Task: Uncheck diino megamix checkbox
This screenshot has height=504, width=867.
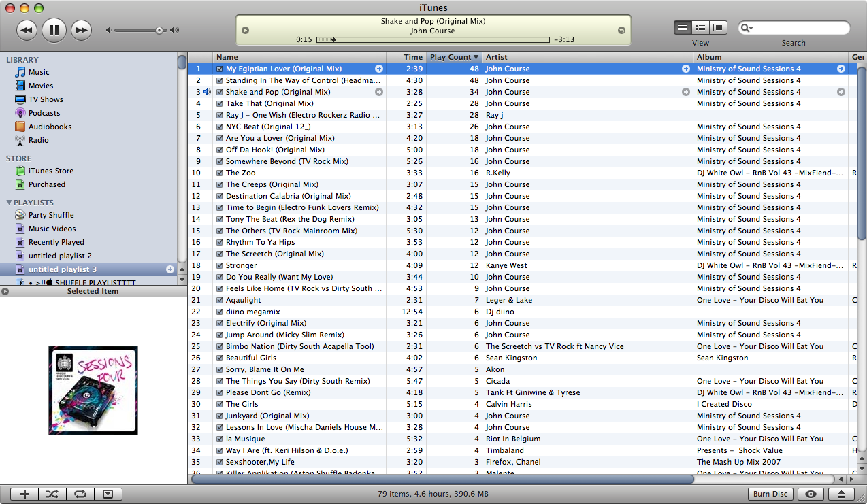Action: (x=220, y=312)
